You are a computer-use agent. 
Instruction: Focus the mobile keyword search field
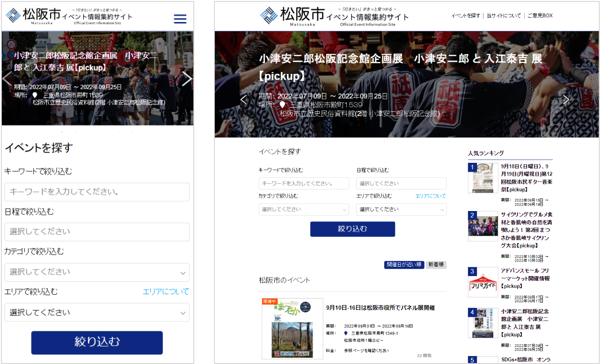coord(97,192)
